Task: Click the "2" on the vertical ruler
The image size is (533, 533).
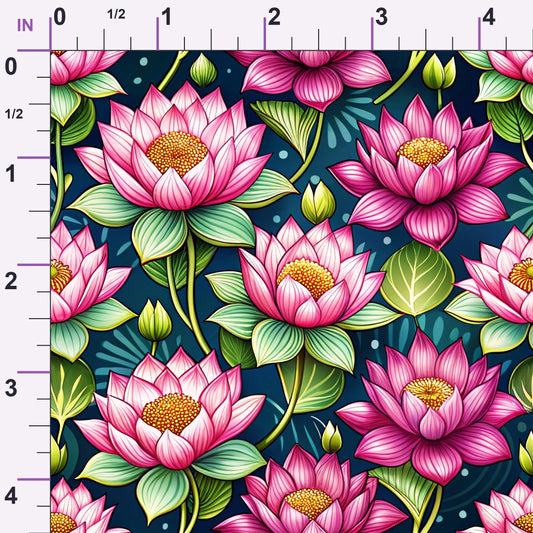Action: coord(11,281)
